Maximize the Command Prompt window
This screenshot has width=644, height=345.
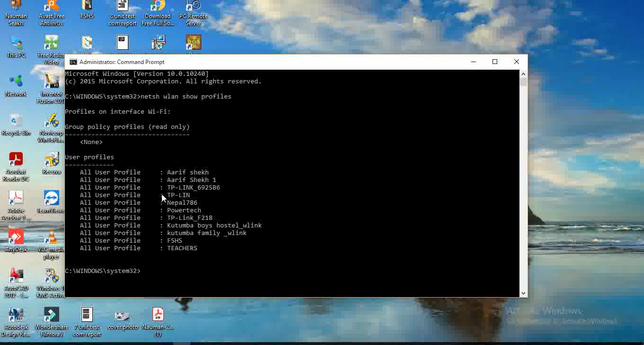click(x=494, y=62)
